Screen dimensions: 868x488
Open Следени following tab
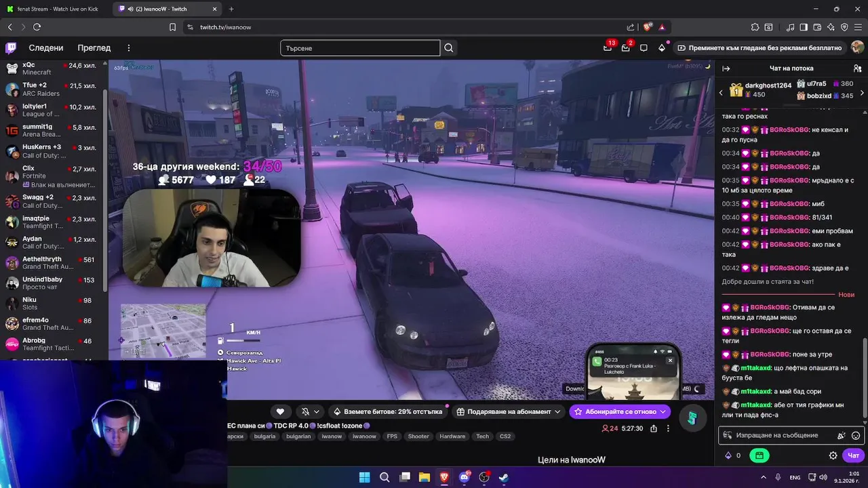tap(46, 48)
